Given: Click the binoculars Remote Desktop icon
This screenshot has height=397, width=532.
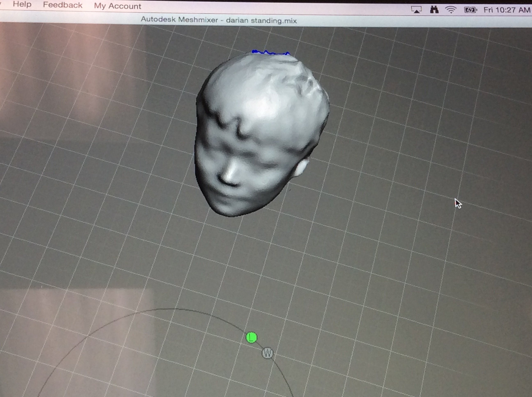Looking at the screenshot, I should [434, 10].
